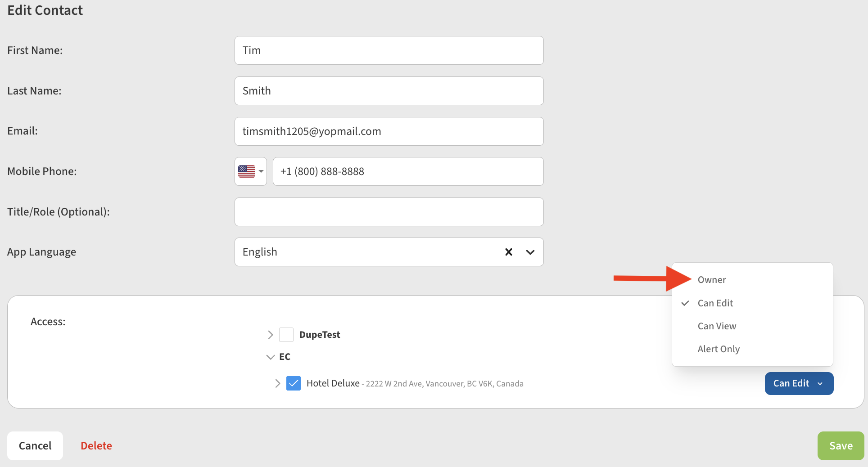Select Owner from the permission menu

(x=712, y=280)
